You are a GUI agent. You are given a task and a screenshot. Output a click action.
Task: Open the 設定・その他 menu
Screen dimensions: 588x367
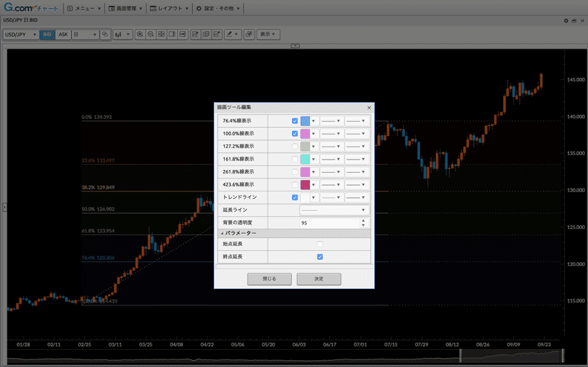point(218,8)
